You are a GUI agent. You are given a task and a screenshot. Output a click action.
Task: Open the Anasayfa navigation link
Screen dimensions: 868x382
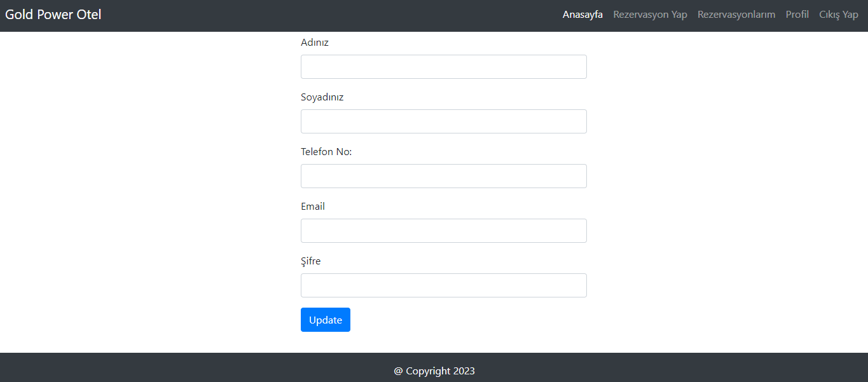click(x=582, y=14)
